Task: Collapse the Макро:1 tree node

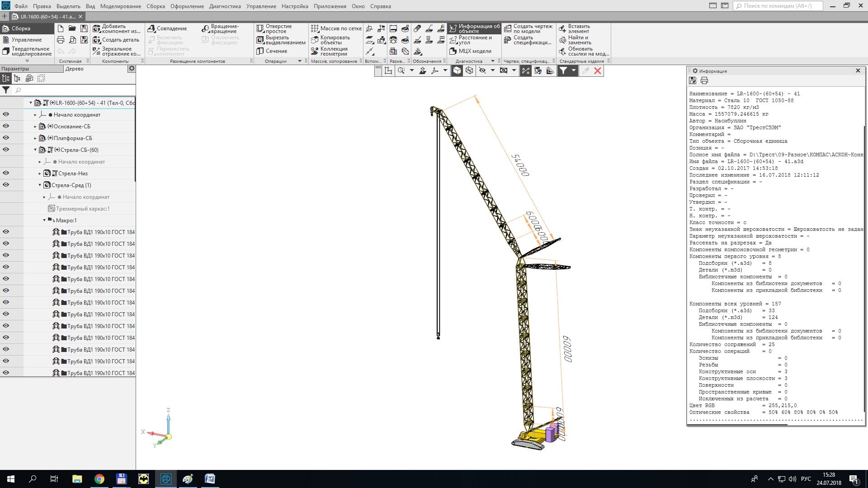Action: (x=44, y=220)
